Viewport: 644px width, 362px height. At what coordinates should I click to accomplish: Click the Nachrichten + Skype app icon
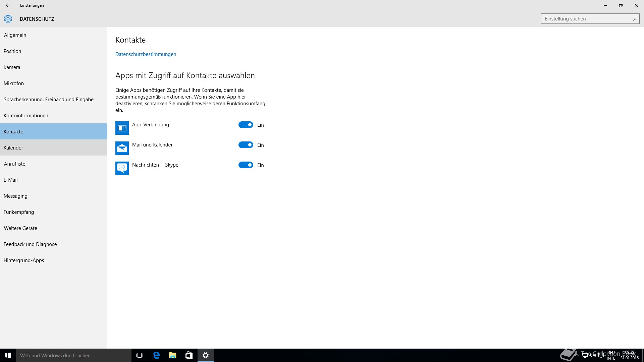tap(122, 168)
